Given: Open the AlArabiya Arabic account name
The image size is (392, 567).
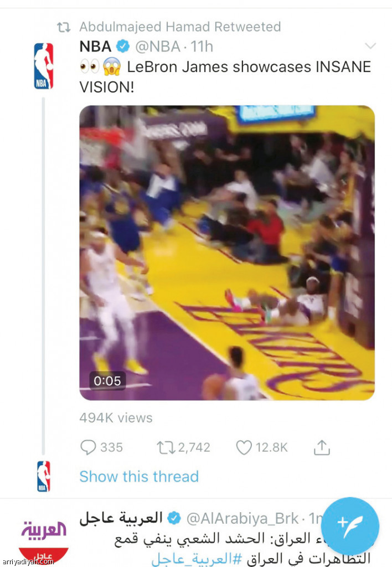Looking at the screenshot, I should click(121, 518).
